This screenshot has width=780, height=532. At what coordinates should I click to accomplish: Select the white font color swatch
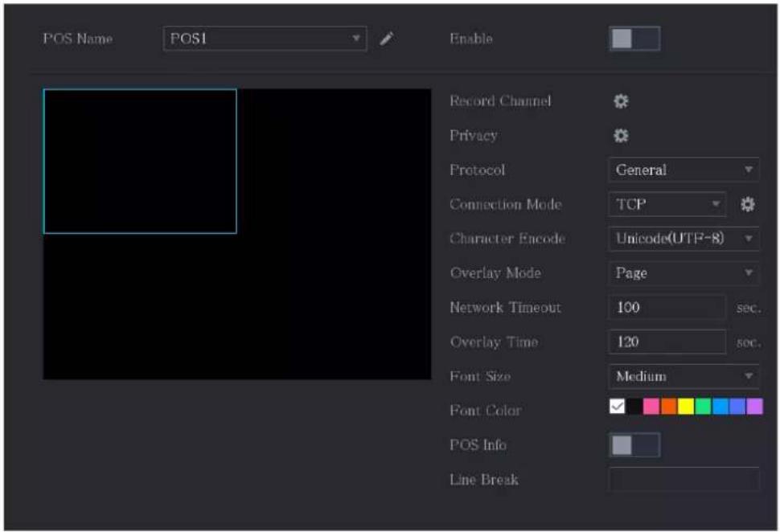click(x=618, y=407)
